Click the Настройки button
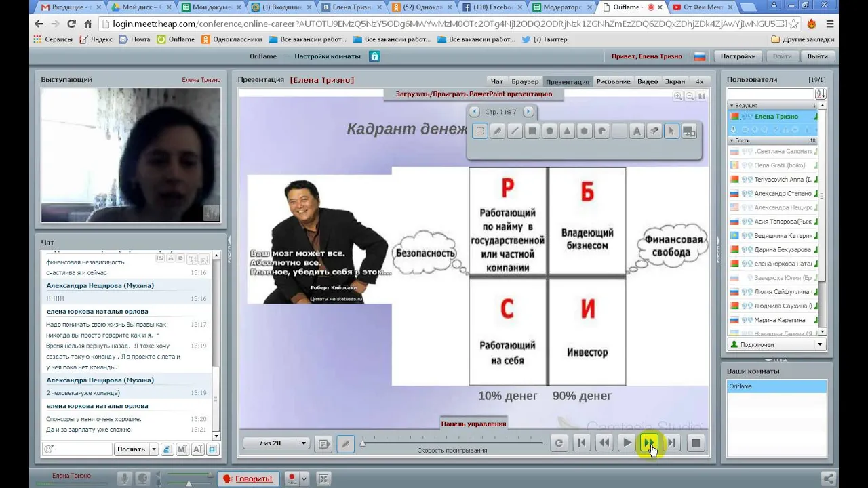 (x=738, y=56)
